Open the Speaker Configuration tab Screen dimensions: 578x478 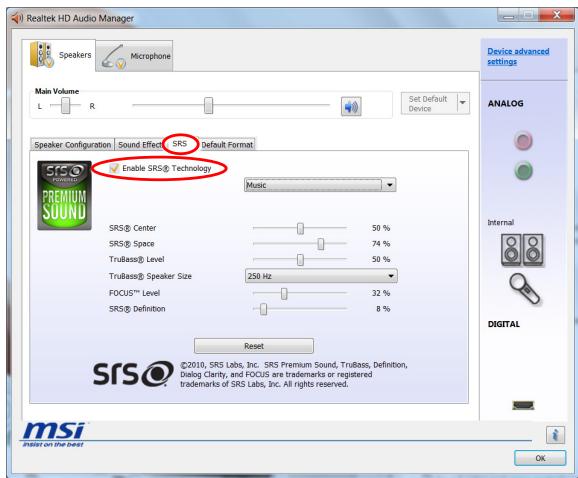[73, 145]
